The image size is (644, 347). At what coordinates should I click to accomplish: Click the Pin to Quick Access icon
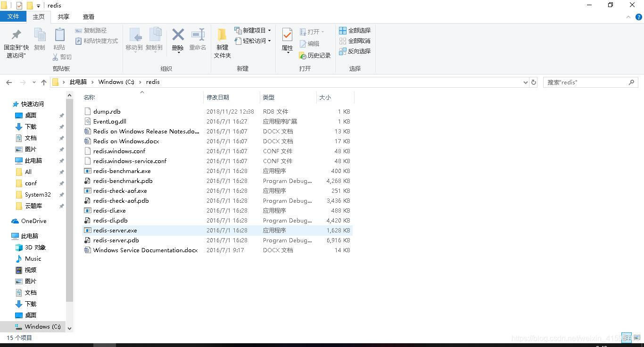(x=17, y=35)
